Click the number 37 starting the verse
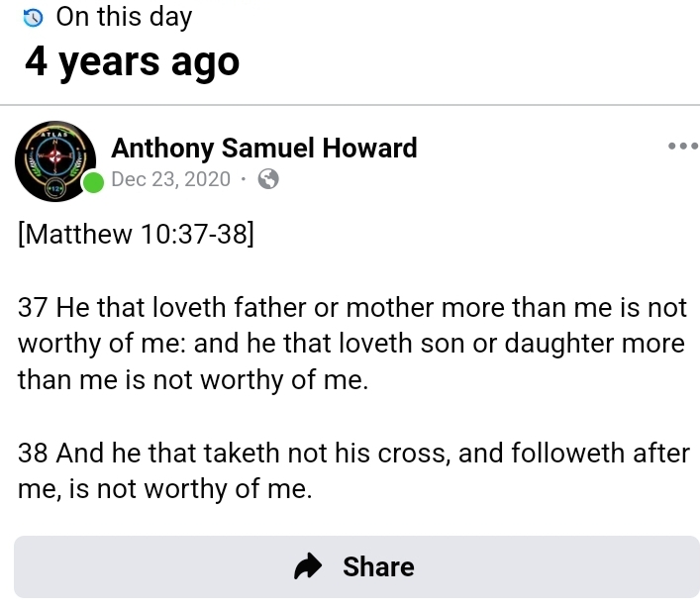This screenshot has width=700, height=610. pyautogui.click(x=33, y=307)
